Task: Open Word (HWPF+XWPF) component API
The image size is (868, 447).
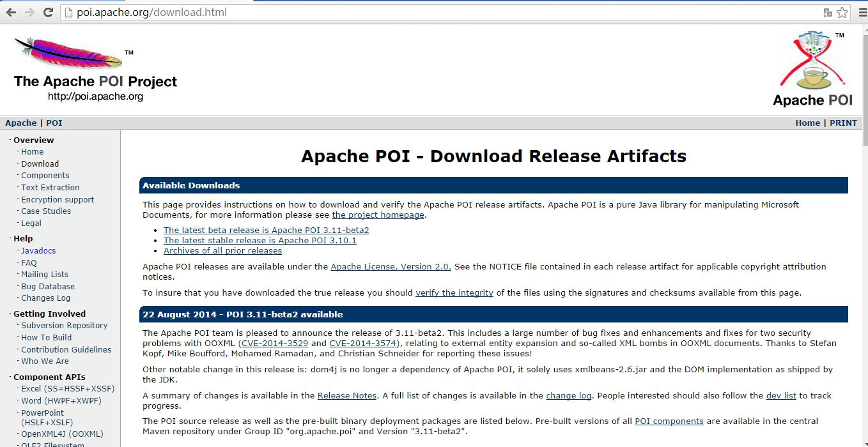Action: click(61, 401)
